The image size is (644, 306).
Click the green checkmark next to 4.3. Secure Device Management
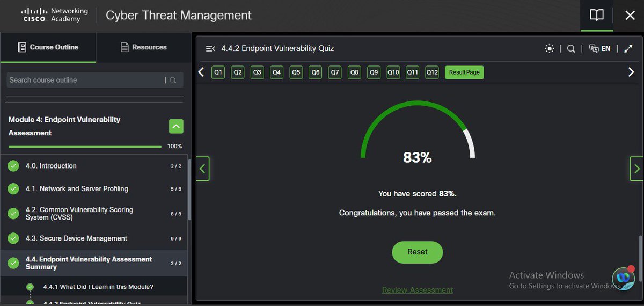point(13,238)
